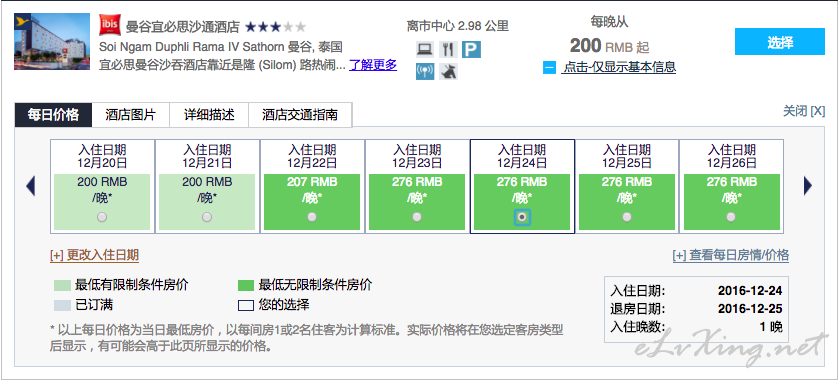839x380 pixels.
Task: Click the address Soi Ngam Duphli text
Action: [221, 47]
